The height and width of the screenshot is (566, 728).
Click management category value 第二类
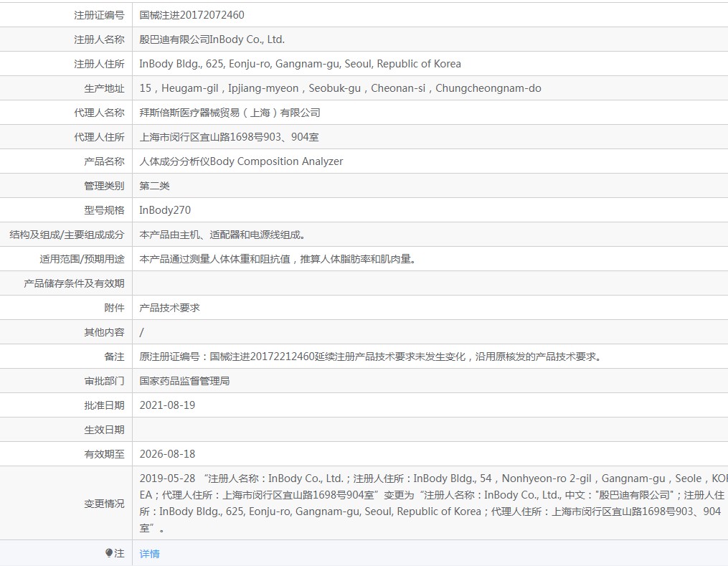click(155, 186)
